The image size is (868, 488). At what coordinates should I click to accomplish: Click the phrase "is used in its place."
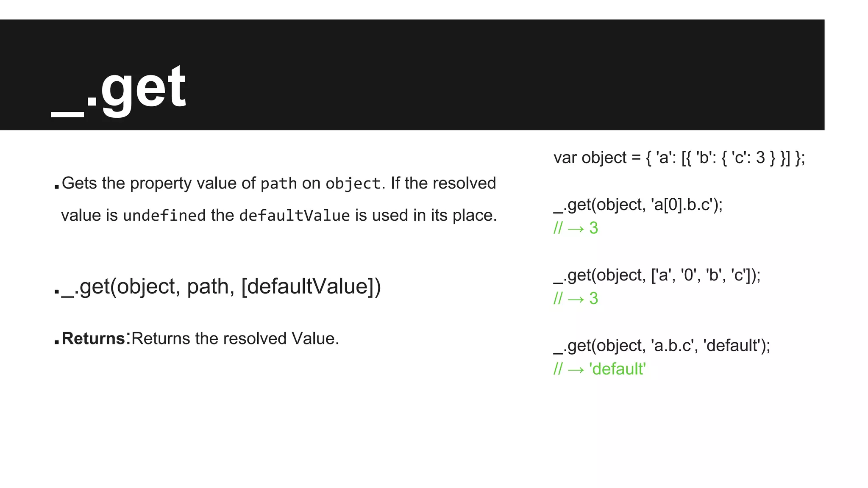coord(426,216)
